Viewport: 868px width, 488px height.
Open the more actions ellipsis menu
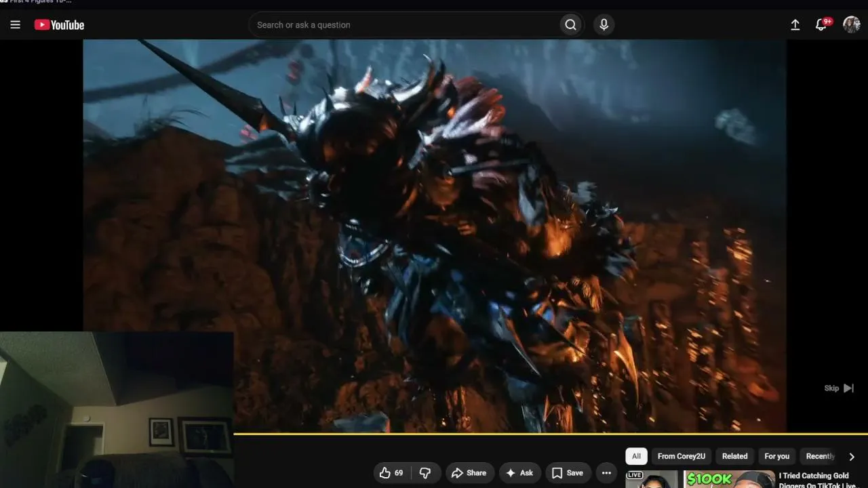tap(606, 473)
